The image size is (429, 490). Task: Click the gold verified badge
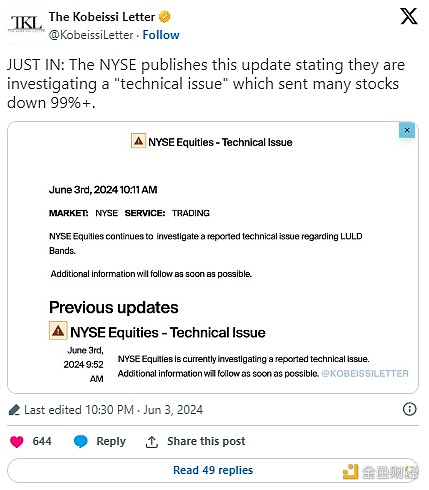[x=164, y=17]
